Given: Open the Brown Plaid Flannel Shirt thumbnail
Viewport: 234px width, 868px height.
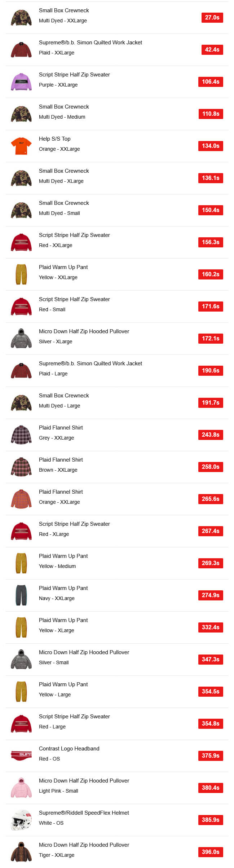Looking at the screenshot, I should click(21, 467).
